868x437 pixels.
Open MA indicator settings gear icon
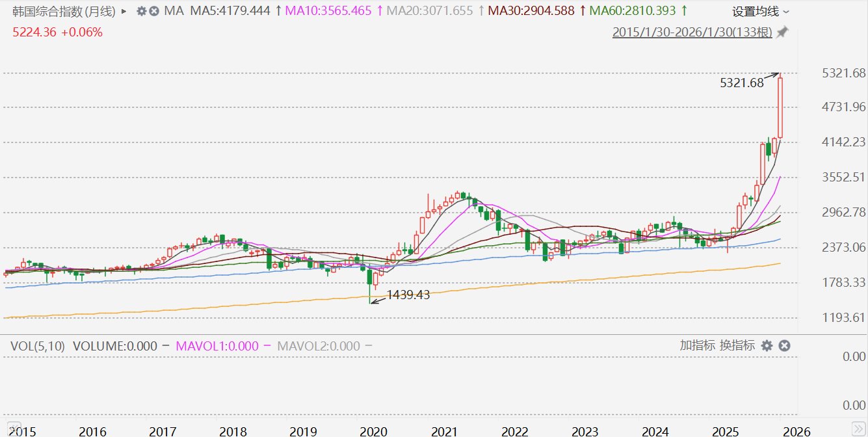(x=141, y=12)
